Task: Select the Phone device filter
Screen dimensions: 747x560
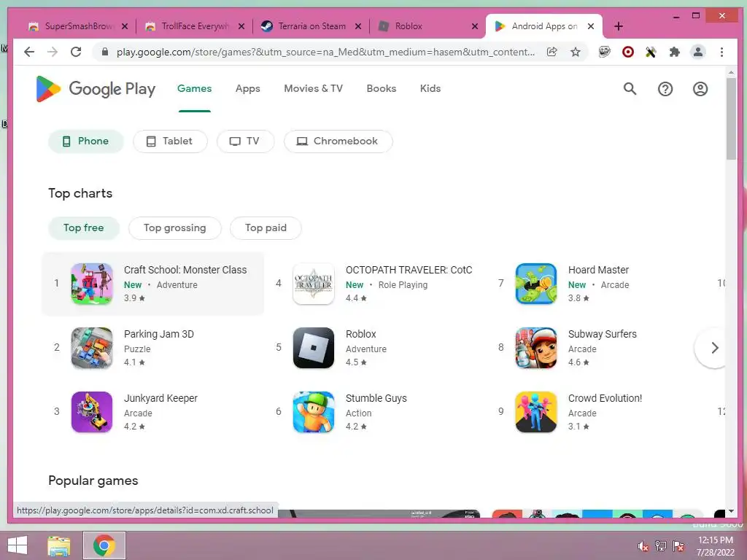Action: coord(86,141)
